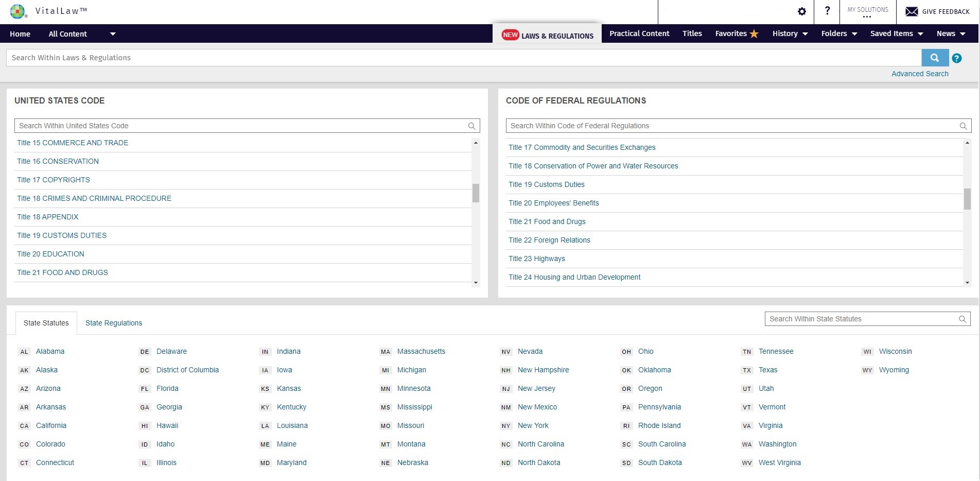
Task: Click magnifier in Code of Federal Regulations search
Action: (963, 126)
